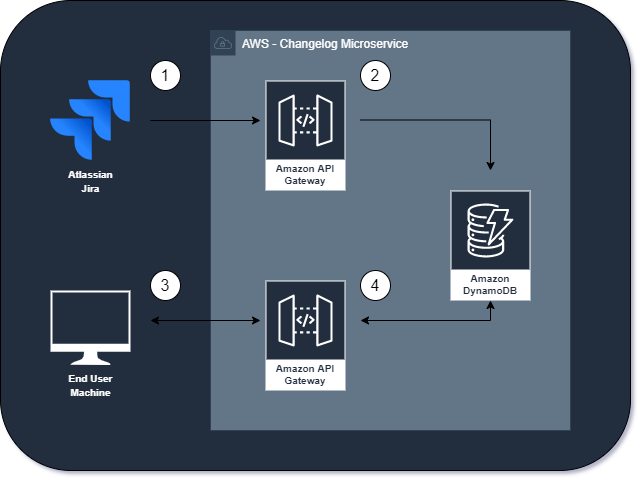Select the 'Amazon DynamoDB' caption

[490, 285]
